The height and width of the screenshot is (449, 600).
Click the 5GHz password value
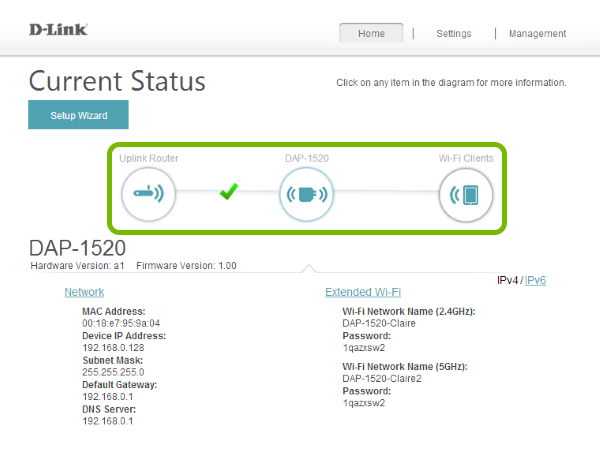pyautogui.click(x=364, y=403)
